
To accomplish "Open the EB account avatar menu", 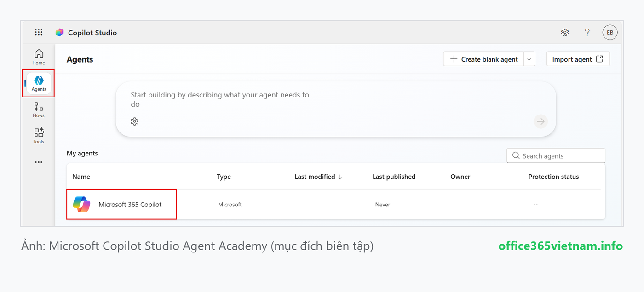I will click(x=610, y=32).
